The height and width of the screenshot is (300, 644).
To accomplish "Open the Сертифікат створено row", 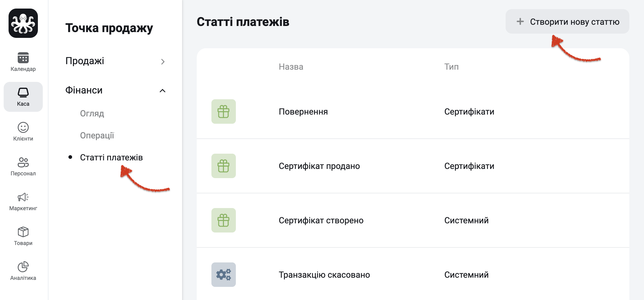I will point(413,220).
